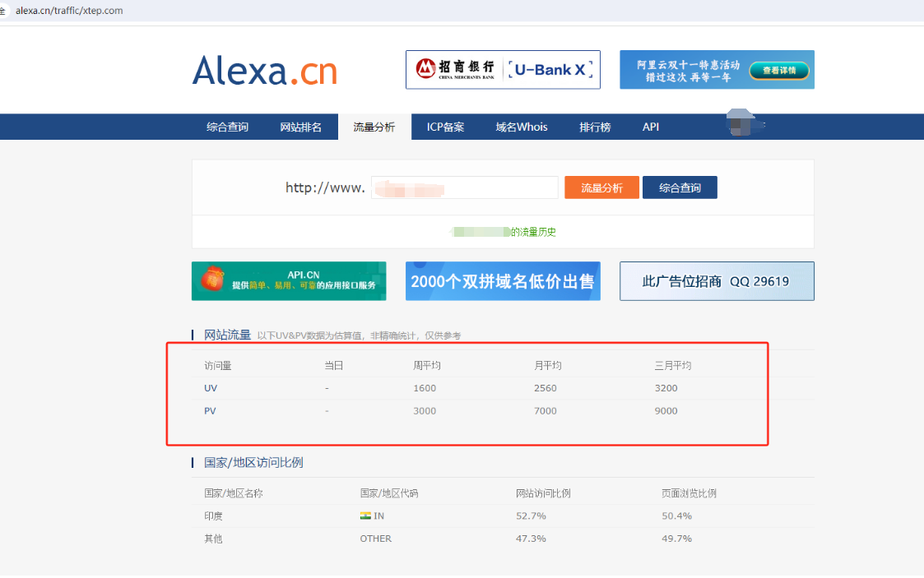This screenshot has width=924, height=578.
Task: Select the PV monthly average value 7000
Action: [545, 411]
